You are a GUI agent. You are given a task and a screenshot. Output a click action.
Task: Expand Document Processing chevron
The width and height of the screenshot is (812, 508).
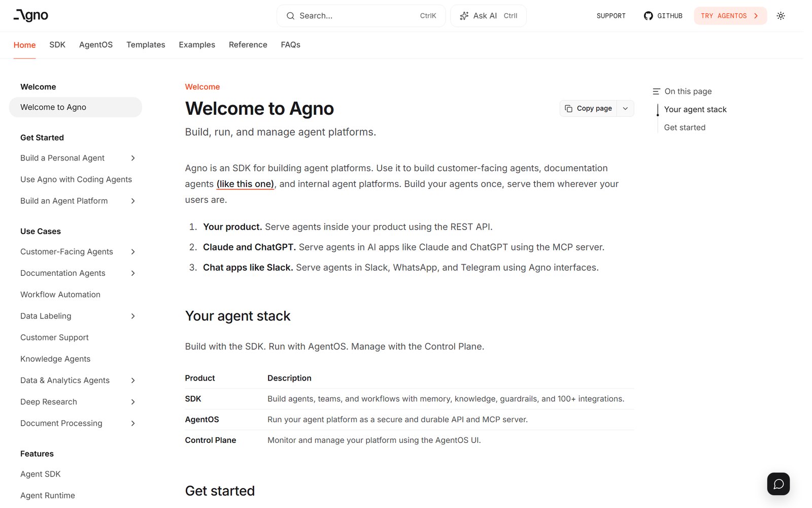[133, 423]
